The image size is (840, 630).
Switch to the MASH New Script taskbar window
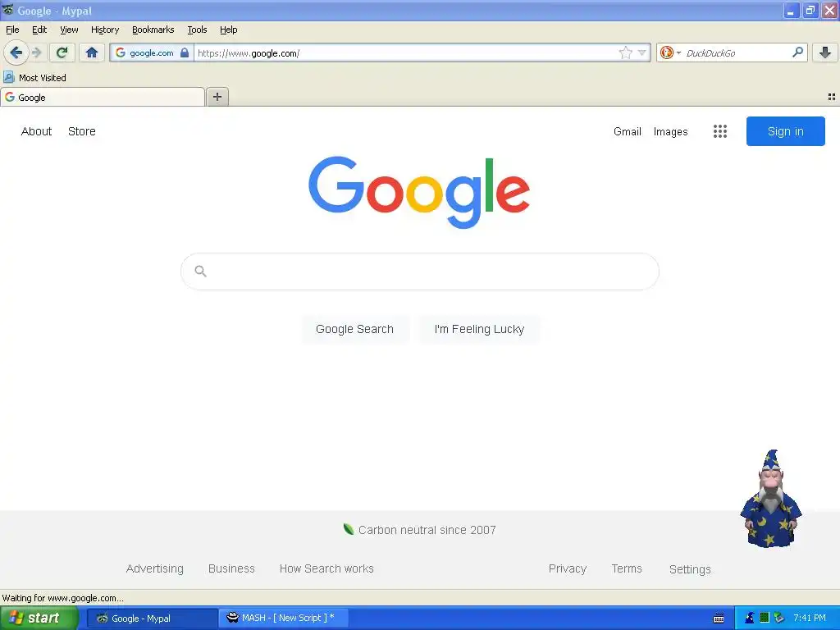pyautogui.click(x=284, y=619)
